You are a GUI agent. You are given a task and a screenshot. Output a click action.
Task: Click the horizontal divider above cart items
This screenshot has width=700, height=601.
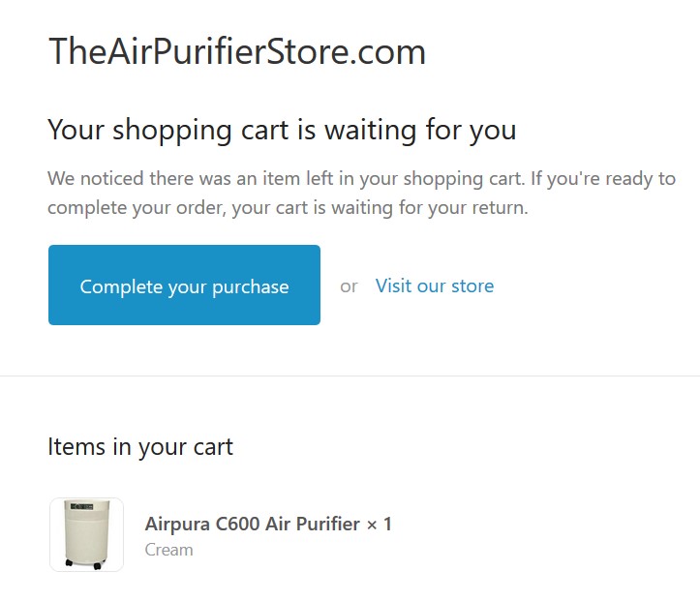coord(350,376)
